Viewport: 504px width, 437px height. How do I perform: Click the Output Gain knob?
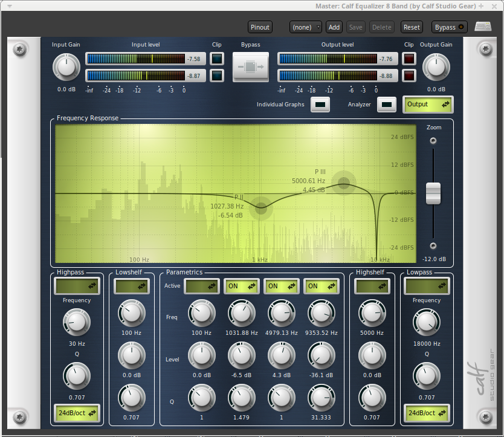point(436,66)
